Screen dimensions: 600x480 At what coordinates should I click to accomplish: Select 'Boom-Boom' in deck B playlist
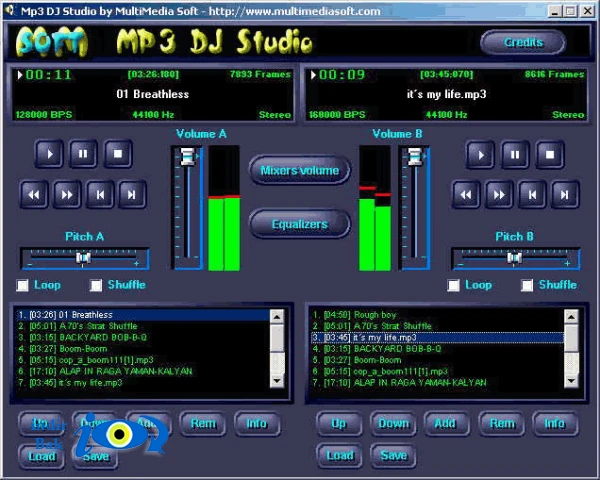(x=437, y=360)
